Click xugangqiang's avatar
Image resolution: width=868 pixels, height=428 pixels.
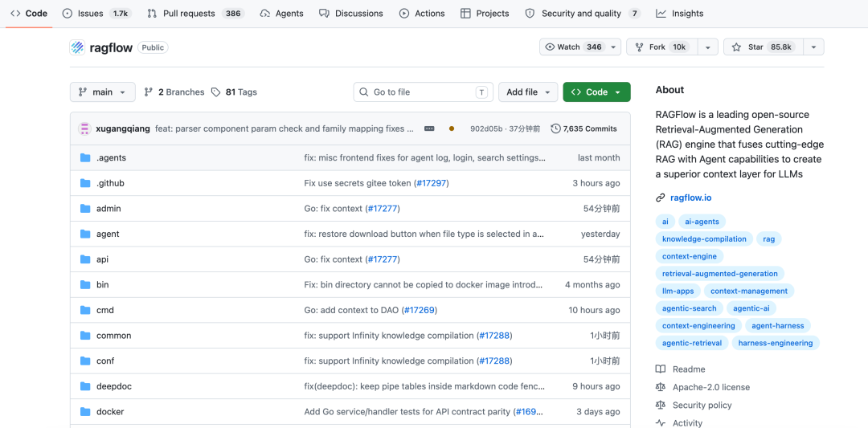[x=84, y=128]
